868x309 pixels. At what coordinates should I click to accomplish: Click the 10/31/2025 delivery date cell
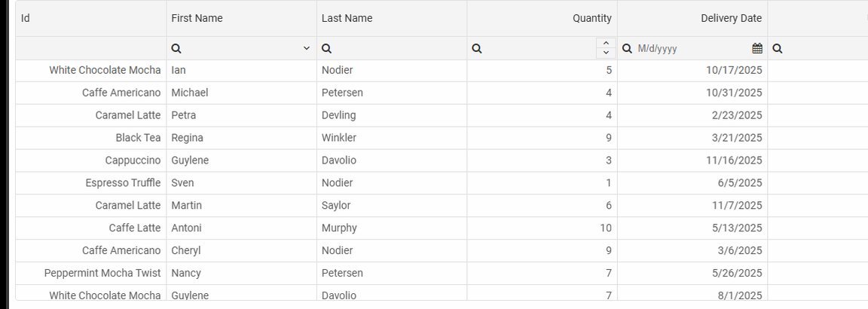coord(692,93)
